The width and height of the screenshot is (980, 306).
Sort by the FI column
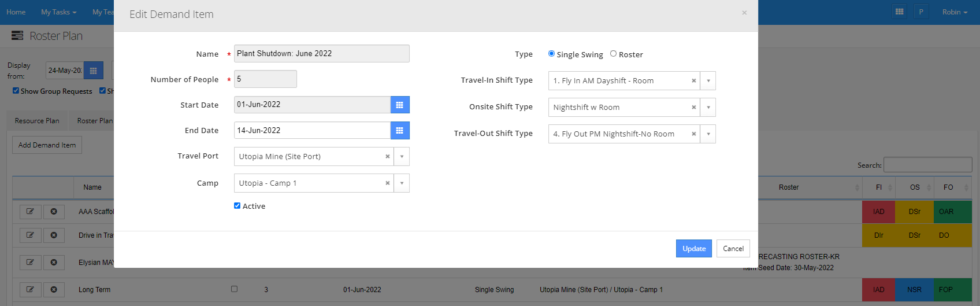click(878, 187)
